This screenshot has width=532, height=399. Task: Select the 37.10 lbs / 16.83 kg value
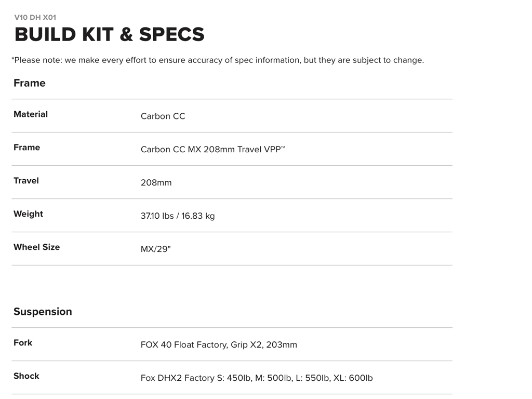(x=177, y=216)
